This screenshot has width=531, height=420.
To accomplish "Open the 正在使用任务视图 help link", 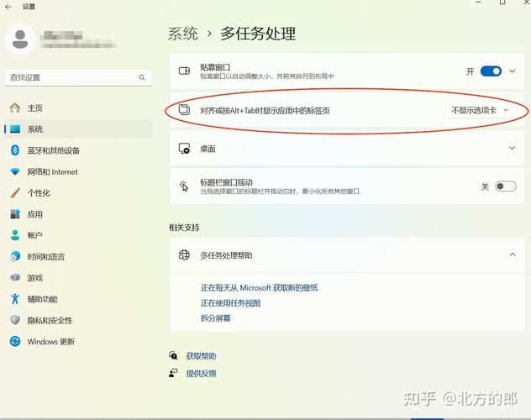I will pos(230,303).
